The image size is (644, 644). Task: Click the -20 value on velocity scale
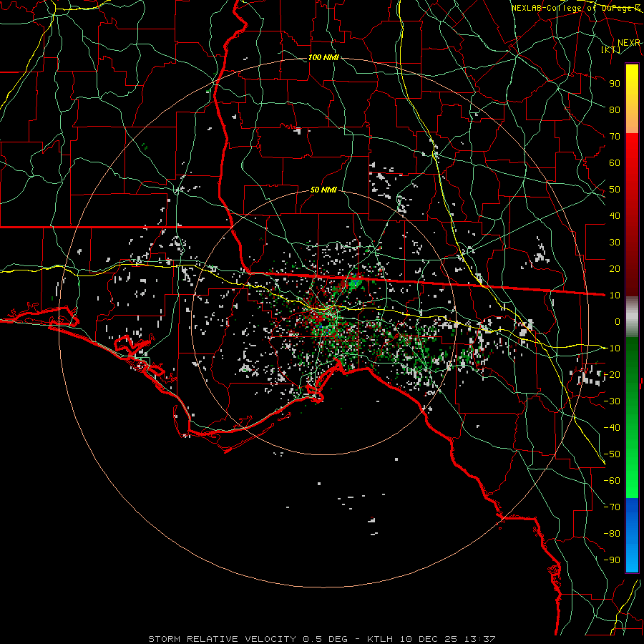pos(612,374)
